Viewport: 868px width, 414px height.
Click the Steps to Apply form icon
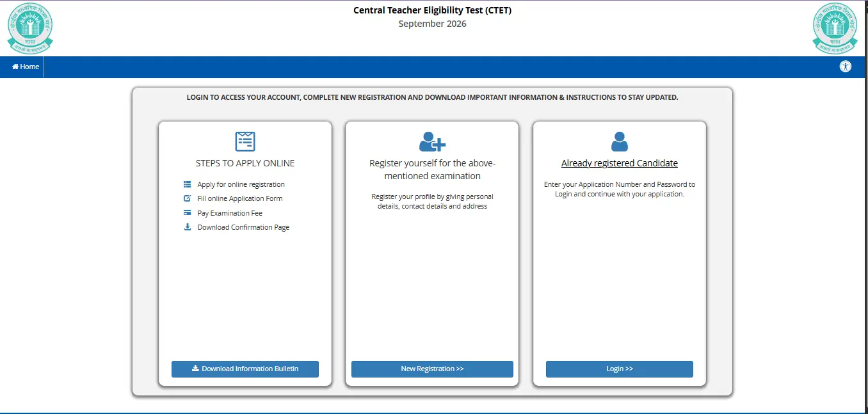click(x=245, y=141)
